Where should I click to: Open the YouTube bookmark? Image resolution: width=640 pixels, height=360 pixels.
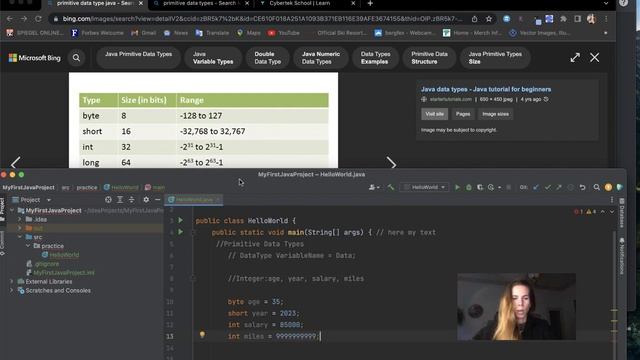pos(284,33)
